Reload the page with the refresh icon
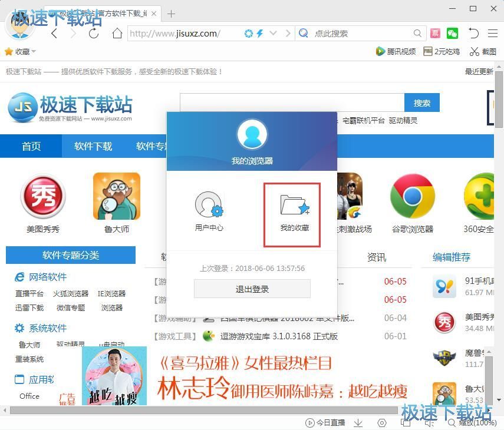Viewport: 504px width, 430px height. coord(94,34)
